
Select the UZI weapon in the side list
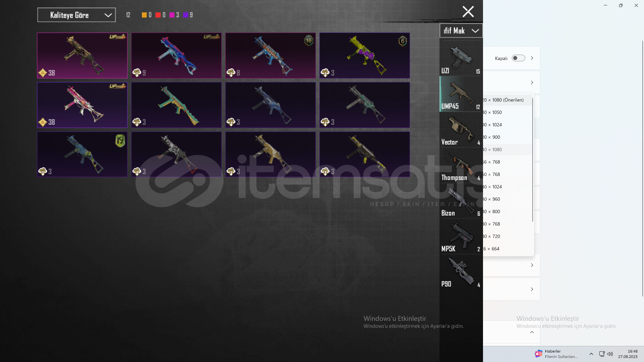point(461,58)
